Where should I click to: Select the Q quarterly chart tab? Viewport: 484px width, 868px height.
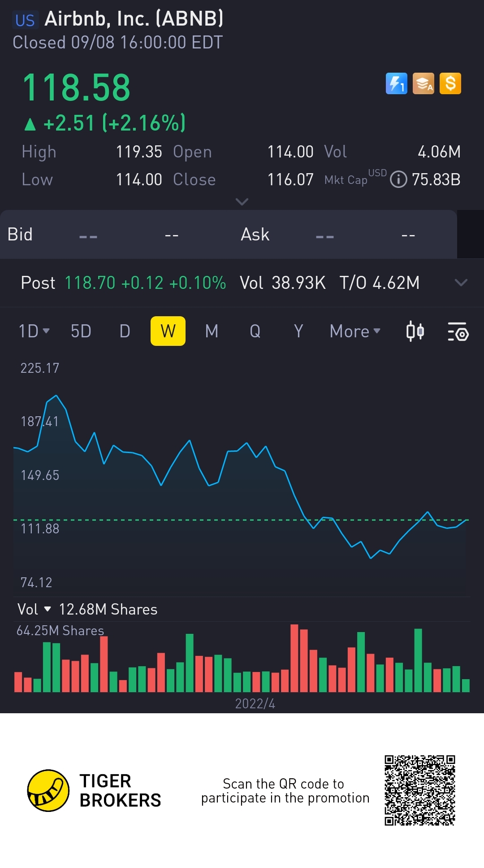pos(255,331)
